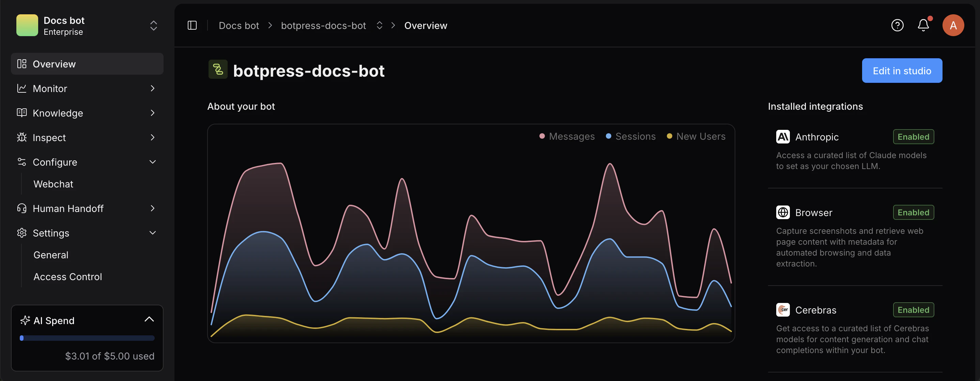Viewport: 980px width, 381px height.
Task: Expand the Configure section chevron
Action: pos(153,162)
